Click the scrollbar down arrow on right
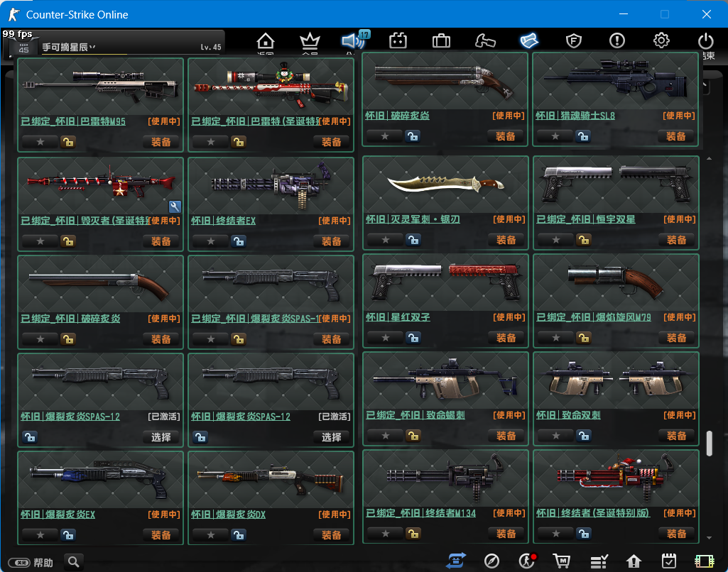The image size is (728, 572). pos(709,538)
